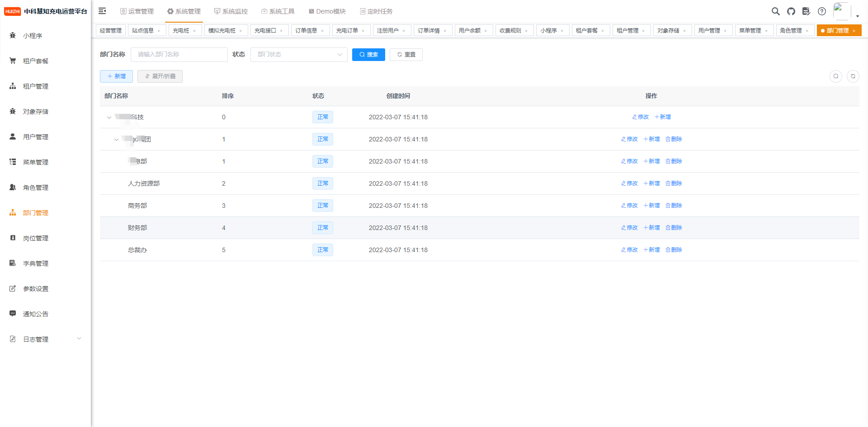Switch to the 用户管理 open tab
Screen dimensions: 868x427
(708, 31)
